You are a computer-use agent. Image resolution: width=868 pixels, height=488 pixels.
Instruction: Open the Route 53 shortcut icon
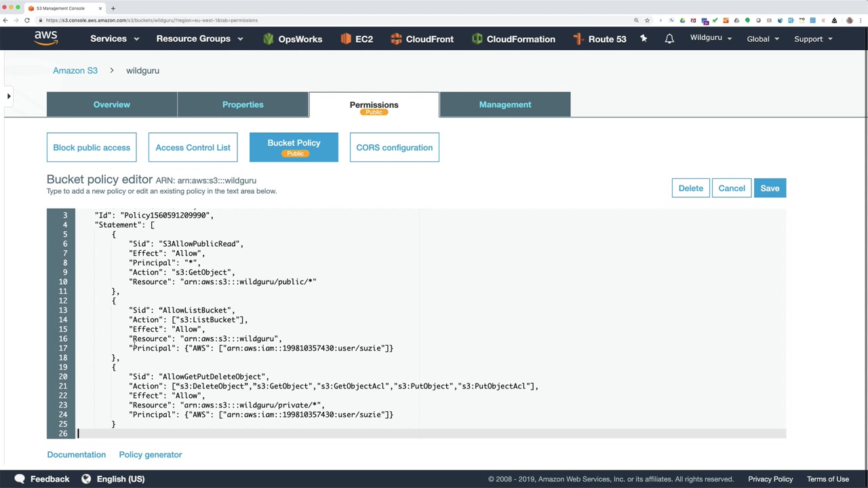[578, 39]
